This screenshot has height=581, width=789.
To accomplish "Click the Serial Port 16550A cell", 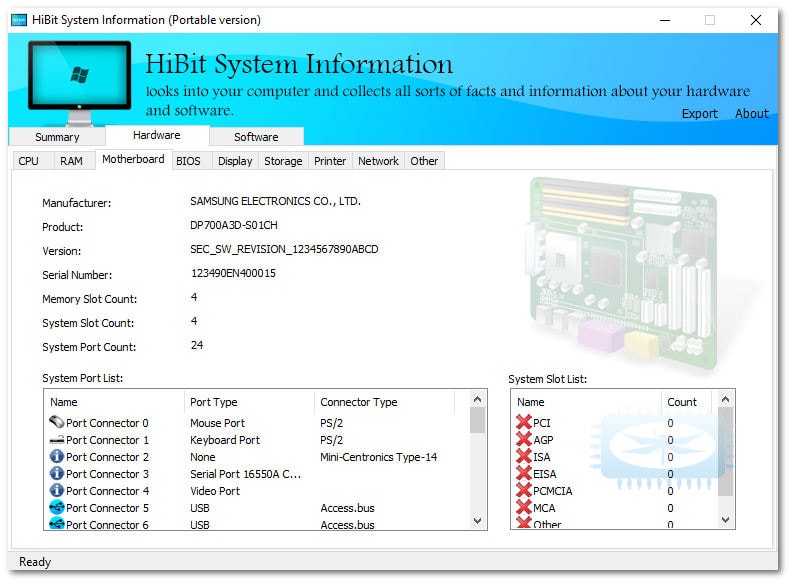I will pos(246,474).
